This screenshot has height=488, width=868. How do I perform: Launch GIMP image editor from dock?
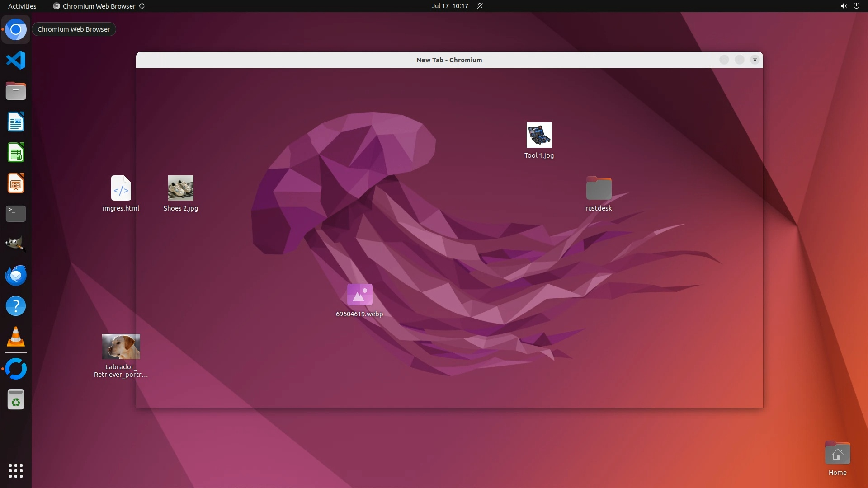click(x=16, y=244)
